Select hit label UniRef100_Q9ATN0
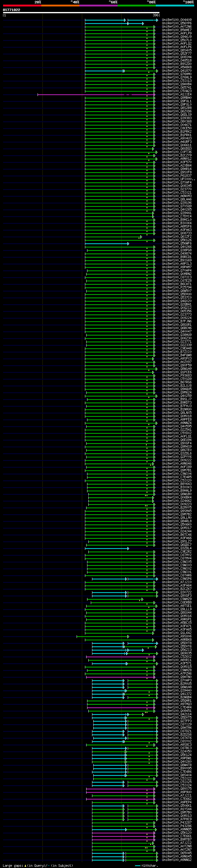Screen dimensions: 197x868 tap(177, 677)
